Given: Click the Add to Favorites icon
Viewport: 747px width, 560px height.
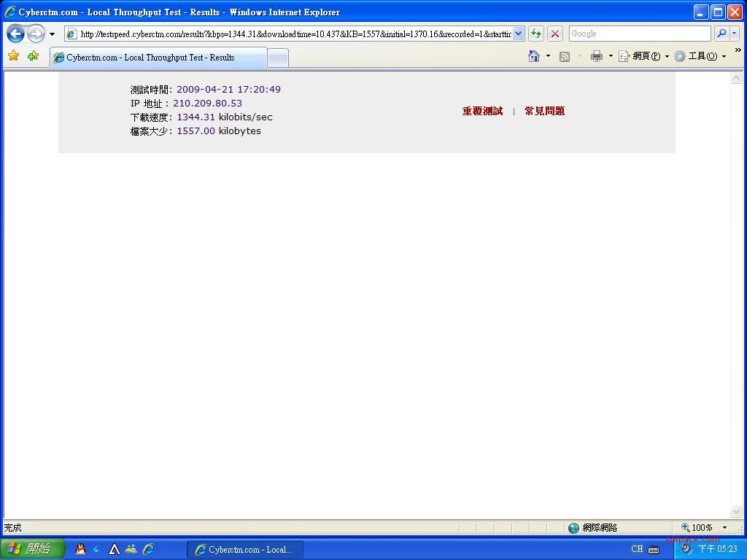Looking at the screenshot, I should click(33, 56).
